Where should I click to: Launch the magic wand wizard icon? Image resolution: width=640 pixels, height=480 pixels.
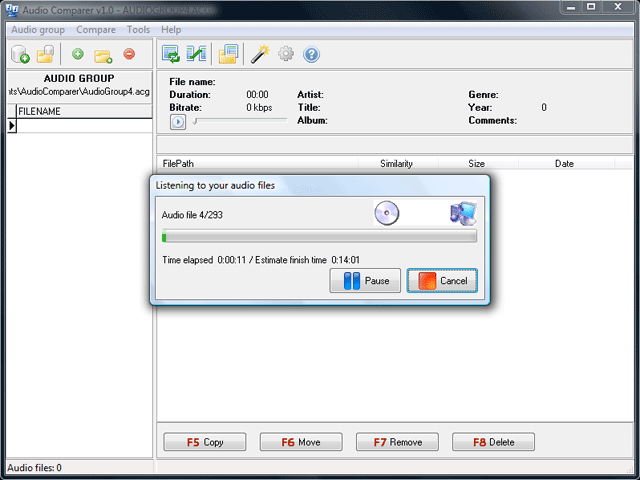[260, 54]
